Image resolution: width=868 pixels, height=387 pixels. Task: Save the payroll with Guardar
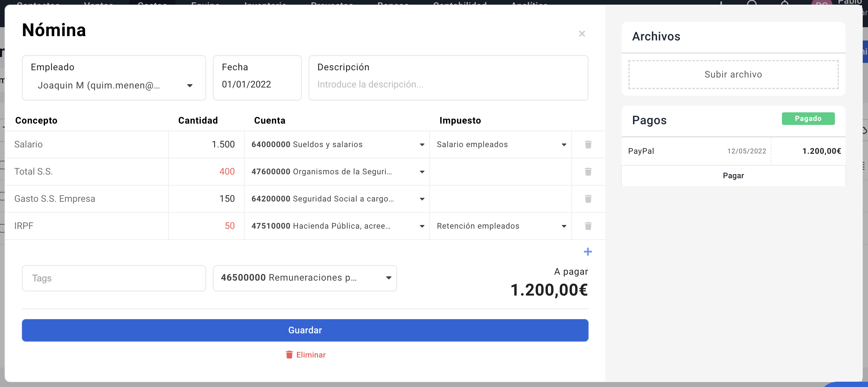tap(305, 330)
